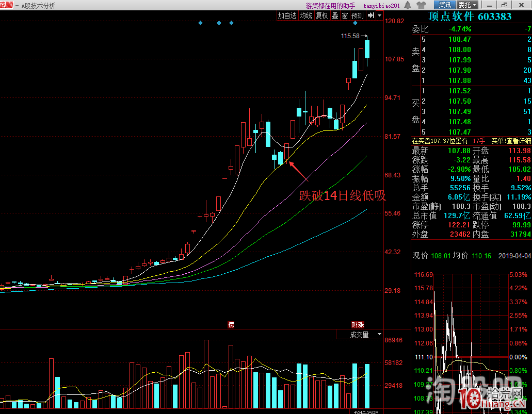Click the rightmost blue diamond marker

(x=355, y=23)
